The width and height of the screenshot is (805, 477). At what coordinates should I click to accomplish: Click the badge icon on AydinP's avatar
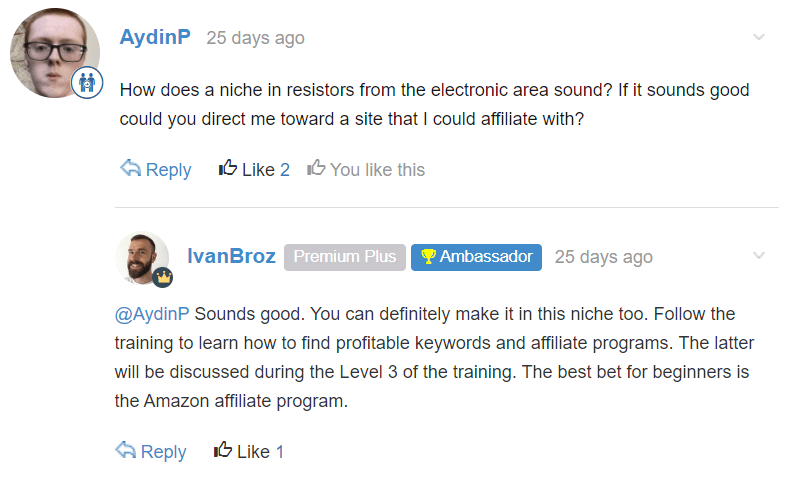[87, 82]
